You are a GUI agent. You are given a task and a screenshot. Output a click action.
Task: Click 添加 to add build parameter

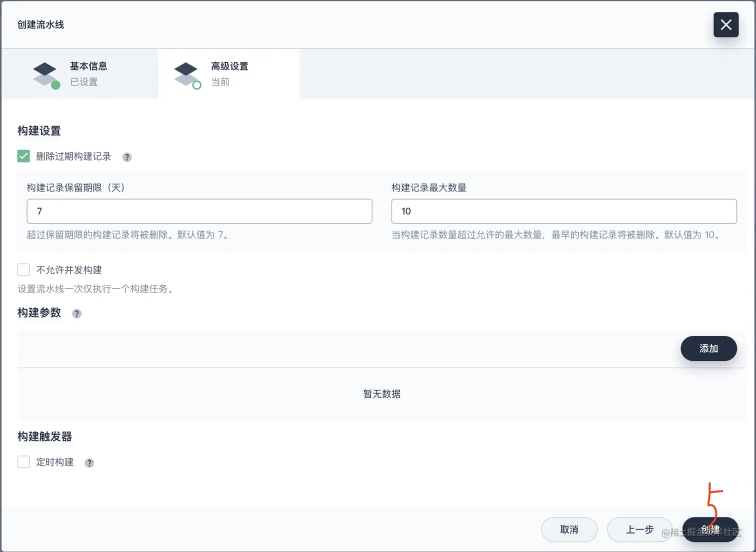tap(708, 348)
